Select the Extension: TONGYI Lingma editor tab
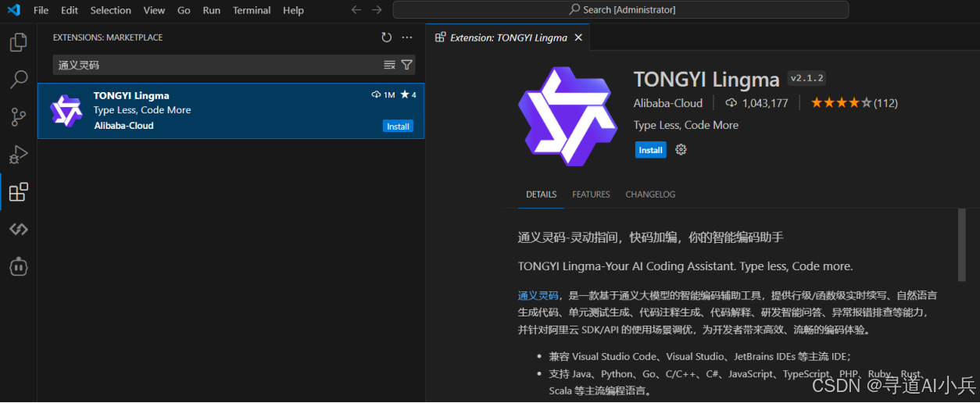 coord(508,37)
